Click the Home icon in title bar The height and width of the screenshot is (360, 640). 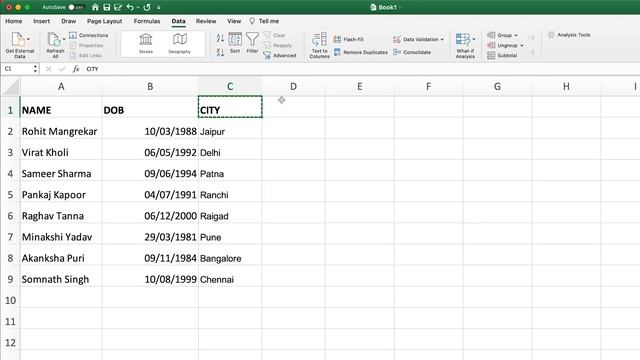click(95, 7)
